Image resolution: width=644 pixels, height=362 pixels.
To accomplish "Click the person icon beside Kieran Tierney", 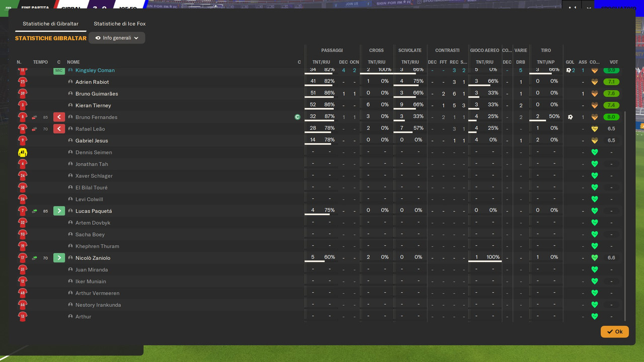I will click(x=70, y=106).
